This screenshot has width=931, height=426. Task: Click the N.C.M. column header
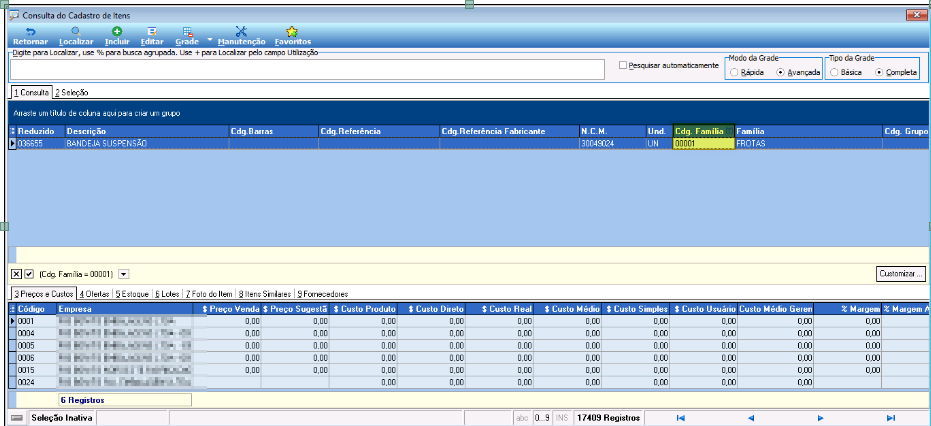point(612,131)
